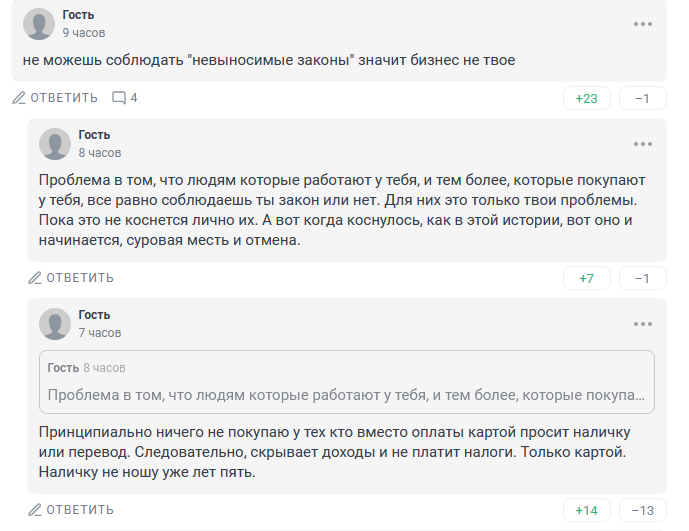
Task: Upvote the comment showing +7
Action: [587, 278]
